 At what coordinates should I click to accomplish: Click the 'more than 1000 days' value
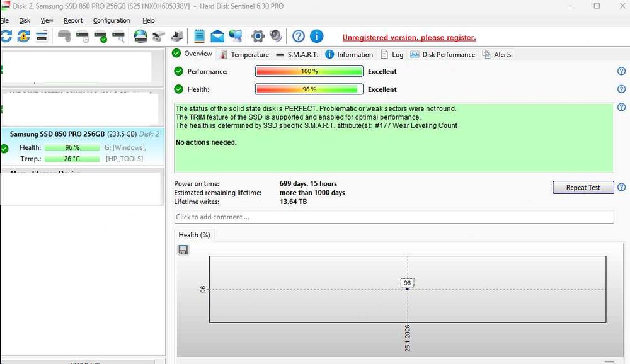tap(312, 193)
